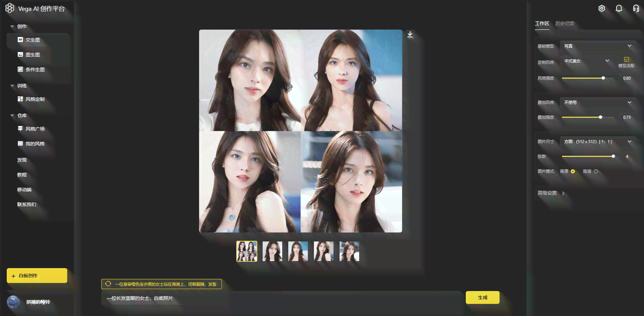Select 普通 image mode radio
Viewport: 644px width, 316px height.
point(573,171)
